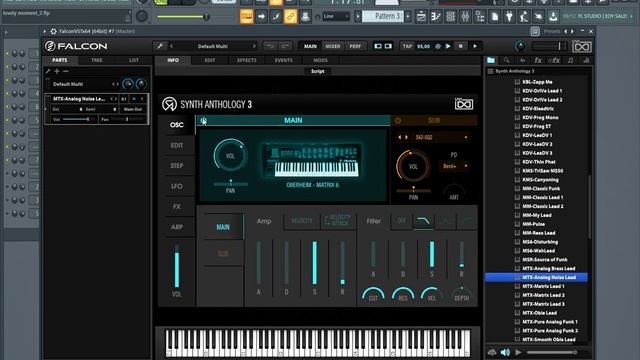Open the EVENTS tab
The width and height of the screenshot is (640, 360).
[283, 60]
